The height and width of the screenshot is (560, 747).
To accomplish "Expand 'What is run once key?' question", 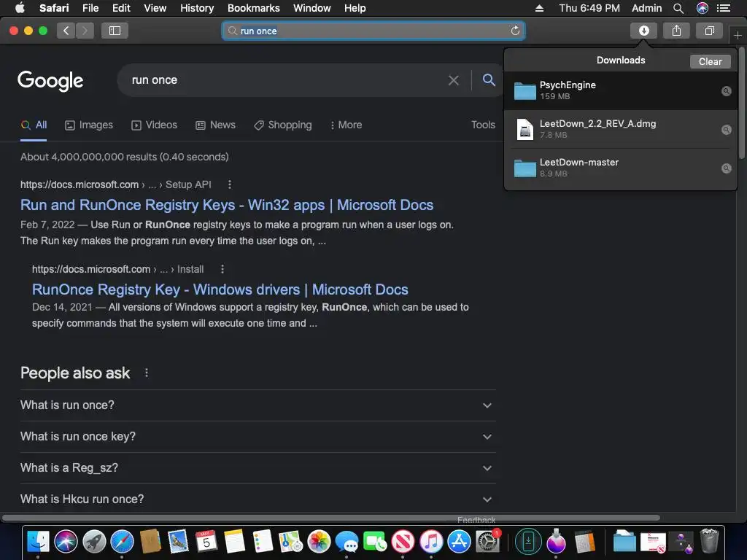I will pos(258,437).
